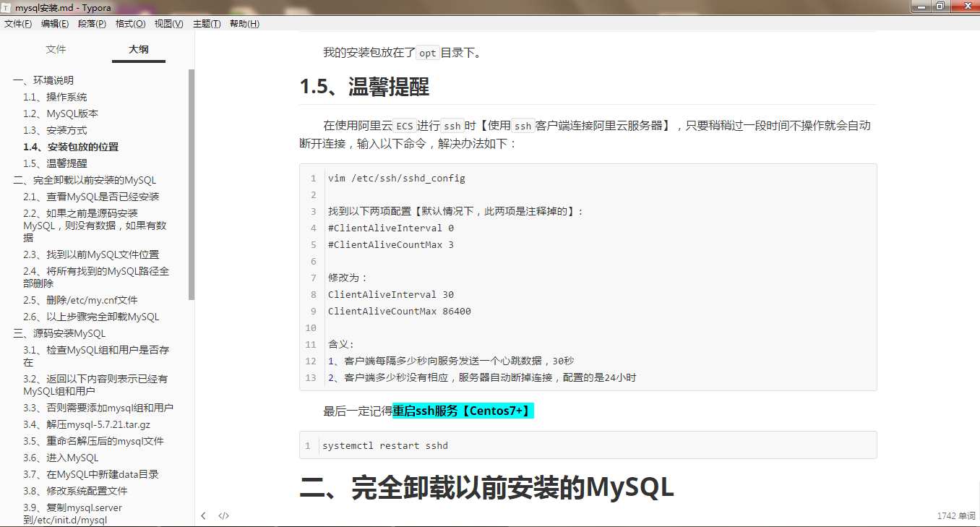
Task: Click the Typora logo in the title bar
Action: click(7, 8)
